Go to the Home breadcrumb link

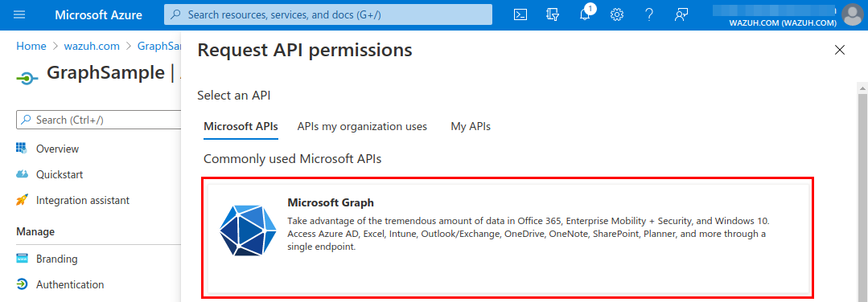[x=31, y=47]
